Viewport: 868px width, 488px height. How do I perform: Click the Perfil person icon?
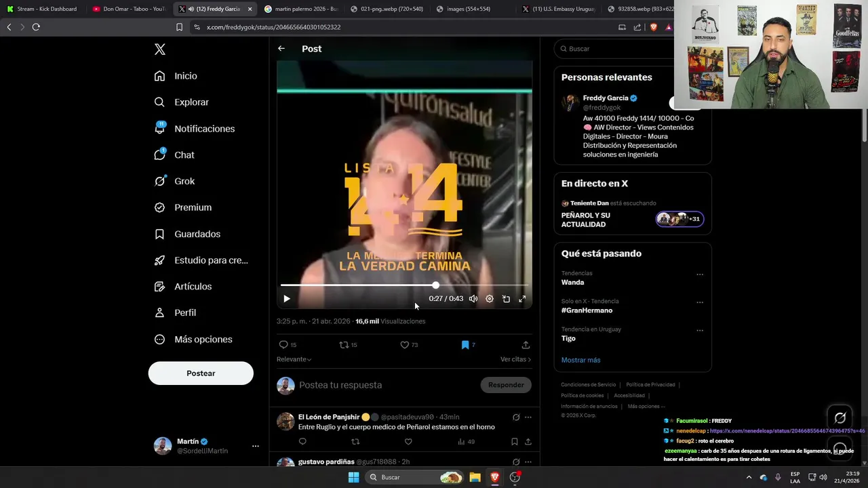159,312
